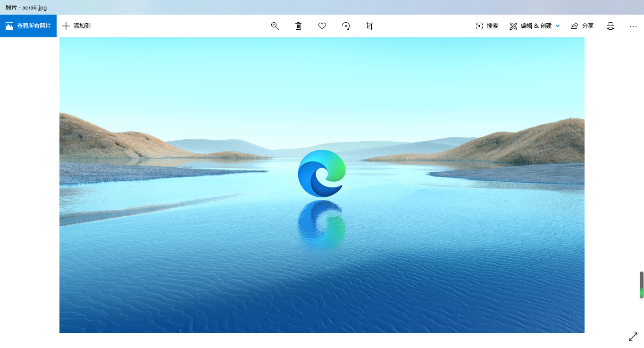This screenshot has width=644, height=348.
Task: Click the window title 照片 - aoraki.jpg
Action: click(26, 8)
